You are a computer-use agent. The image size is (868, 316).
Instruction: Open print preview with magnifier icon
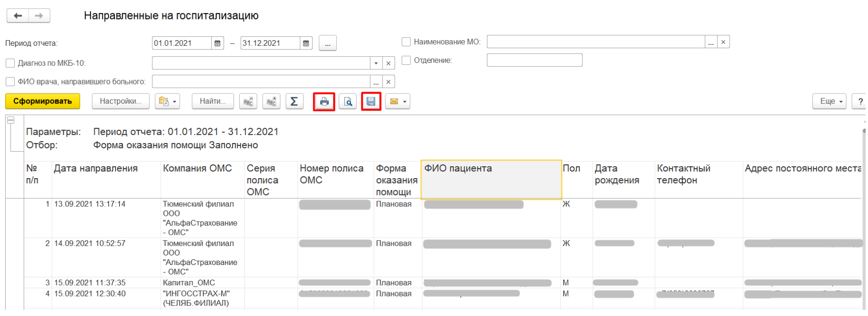click(x=348, y=102)
